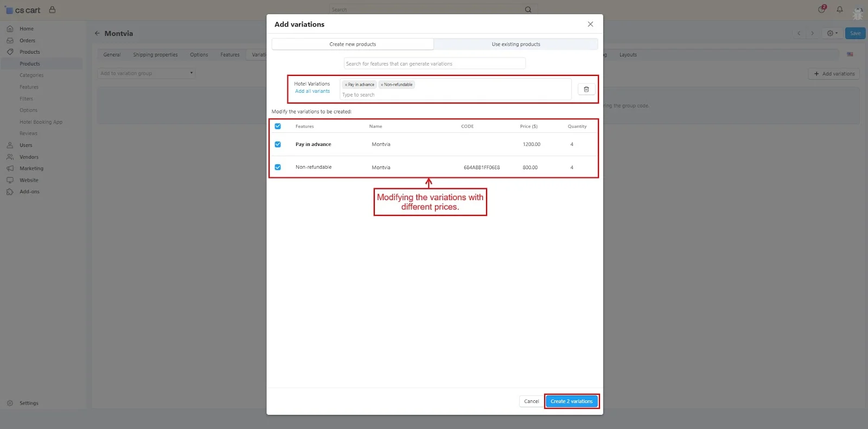Close the Add variations dialog
Viewport: 868px width, 429px height.
(590, 24)
